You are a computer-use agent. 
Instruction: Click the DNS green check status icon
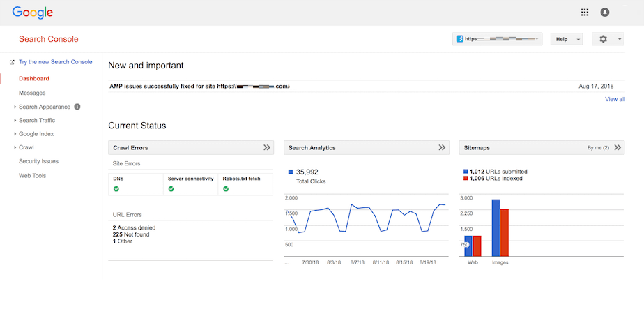coord(116,189)
